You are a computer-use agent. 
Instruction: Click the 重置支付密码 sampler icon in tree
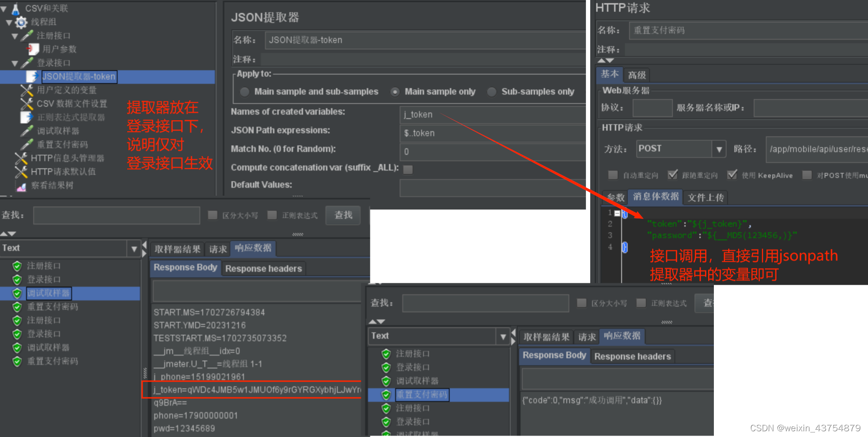(27, 144)
